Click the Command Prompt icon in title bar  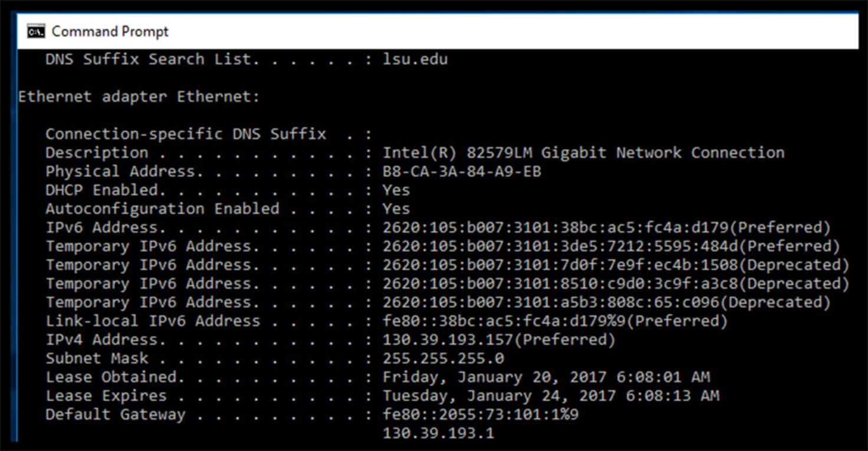(37, 31)
